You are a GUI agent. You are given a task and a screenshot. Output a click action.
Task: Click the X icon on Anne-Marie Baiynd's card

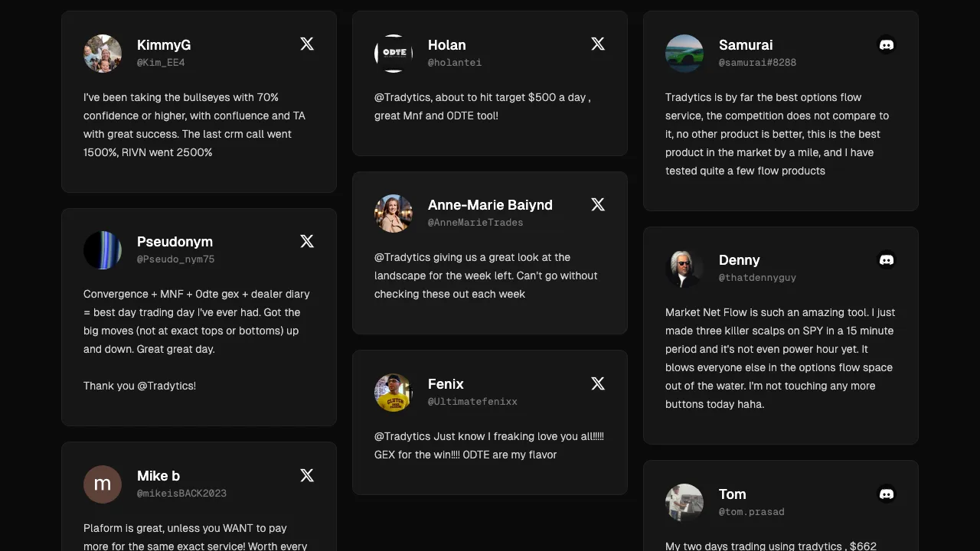598,204
